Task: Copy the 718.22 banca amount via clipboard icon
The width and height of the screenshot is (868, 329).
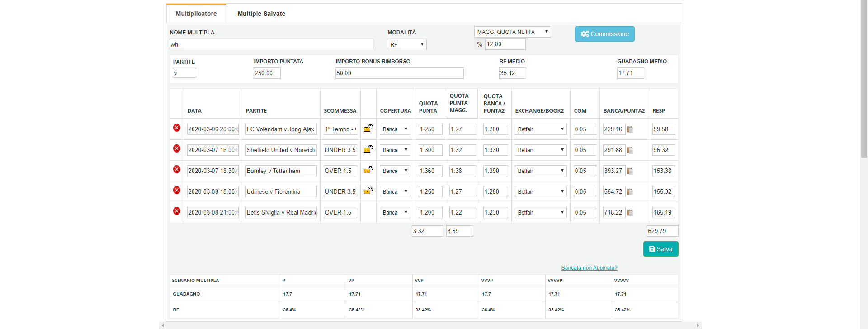Action: click(630, 213)
